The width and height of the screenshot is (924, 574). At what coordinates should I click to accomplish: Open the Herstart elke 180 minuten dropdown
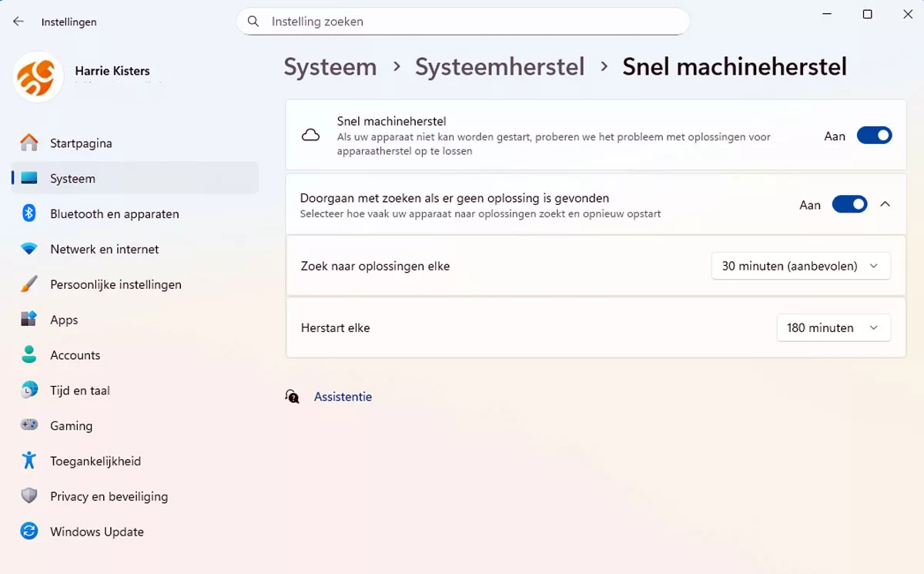(x=833, y=327)
